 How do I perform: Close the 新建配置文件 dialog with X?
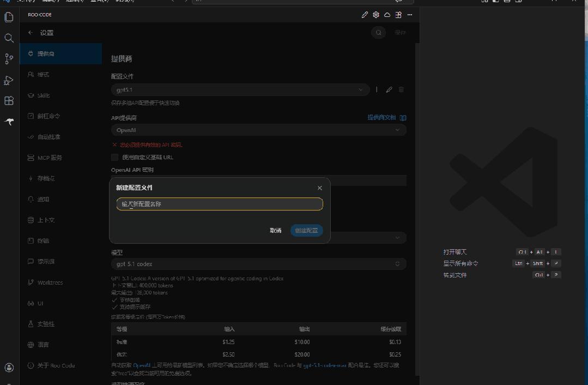coord(319,188)
